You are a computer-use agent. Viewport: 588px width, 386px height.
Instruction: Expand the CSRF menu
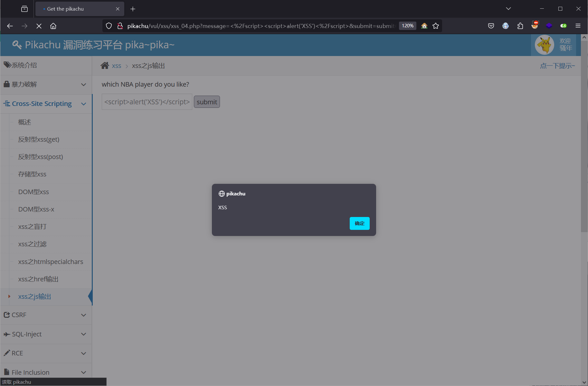tap(46, 315)
